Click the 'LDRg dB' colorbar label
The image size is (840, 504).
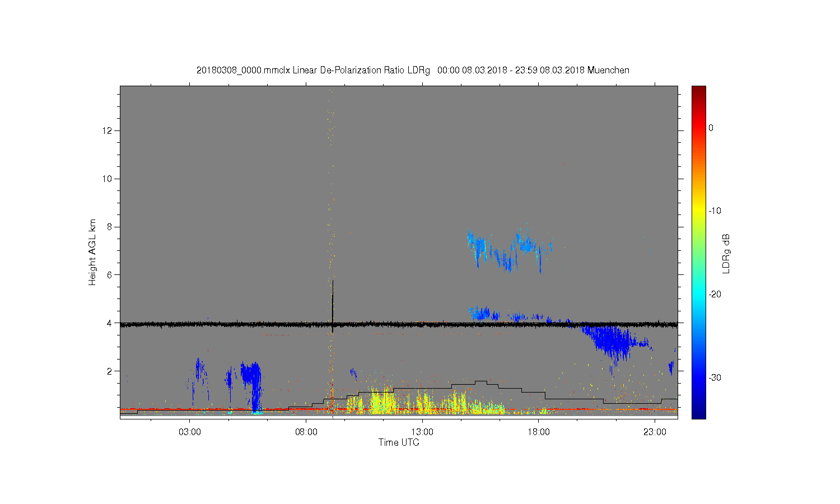[726, 253]
